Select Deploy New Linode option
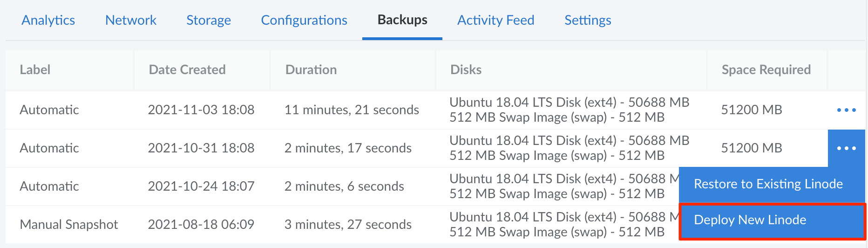The image size is (868, 248). [750, 220]
